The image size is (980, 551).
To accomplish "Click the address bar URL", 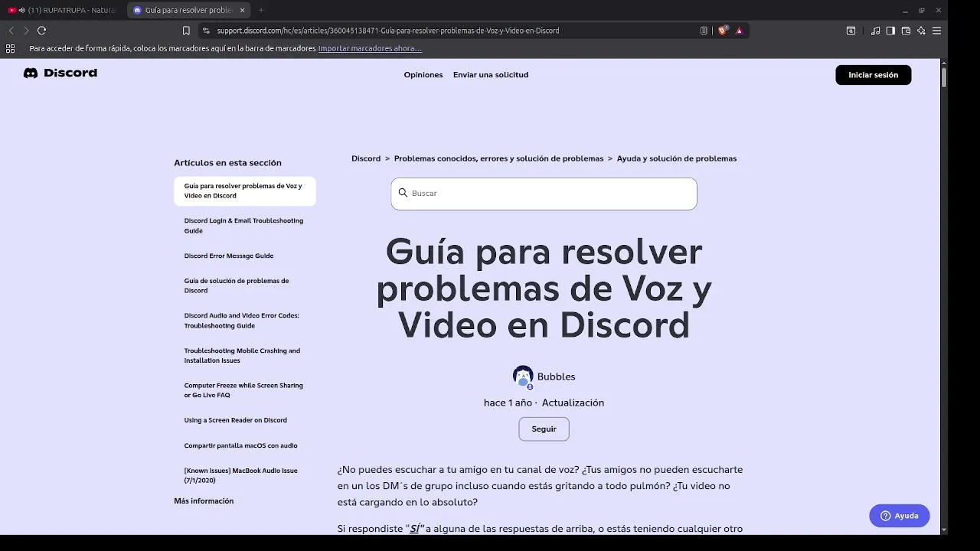I will point(388,31).
